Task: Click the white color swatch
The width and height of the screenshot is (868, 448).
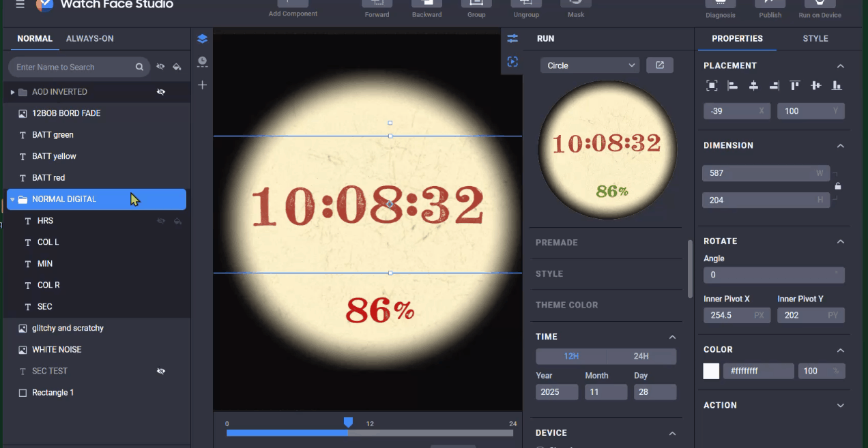Action: point(711,371)
